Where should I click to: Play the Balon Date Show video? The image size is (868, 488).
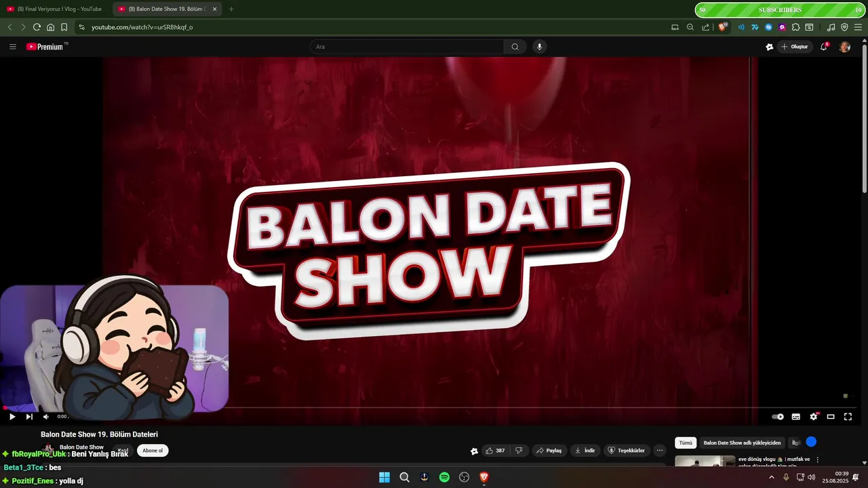pos(12,417)
